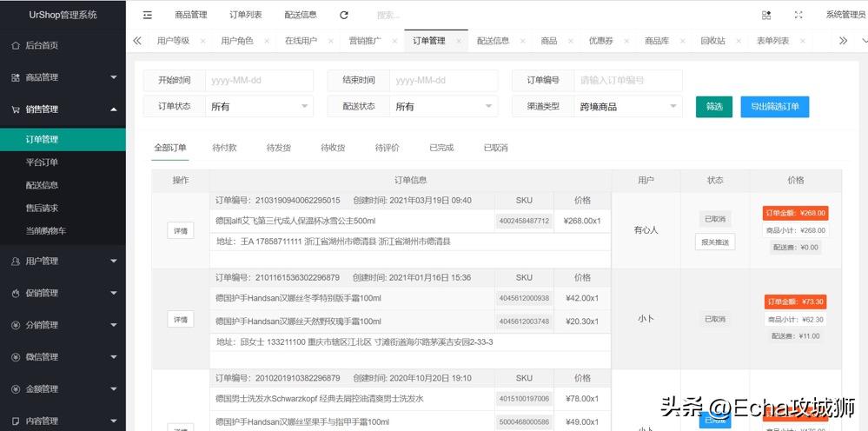Close the 优惠券 tab
This screenshot has height=431, width=868.
626,41
